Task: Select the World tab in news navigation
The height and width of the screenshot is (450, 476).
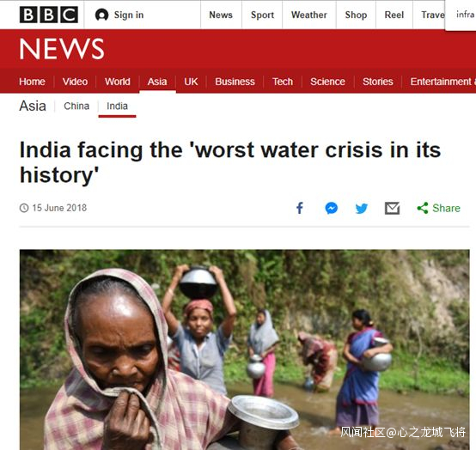Action: 118,82
